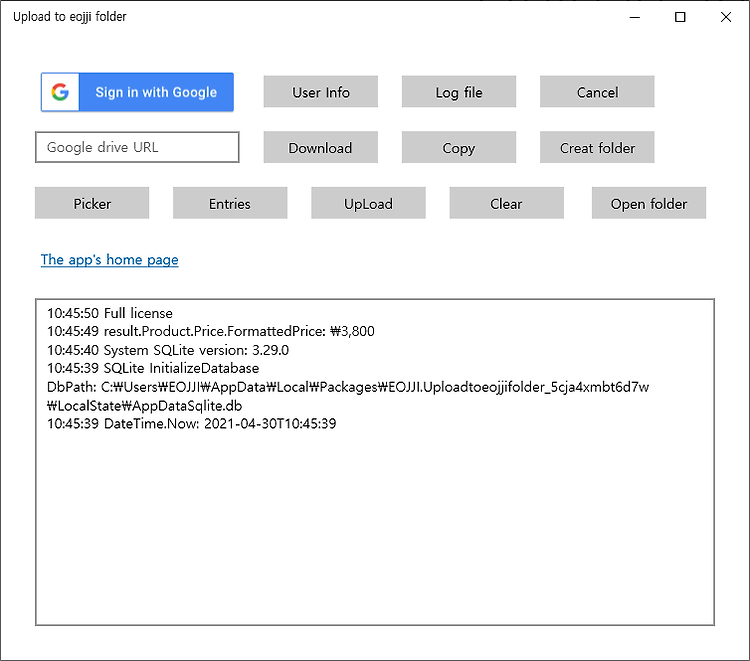Cancel the current operation
The height and width of the screenshot is (661, 750).
(597, 92)
